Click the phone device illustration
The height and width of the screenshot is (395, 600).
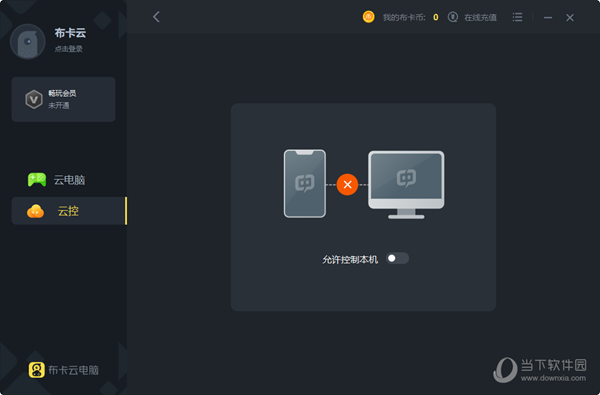pyautogui.click(x=305, y=184)
